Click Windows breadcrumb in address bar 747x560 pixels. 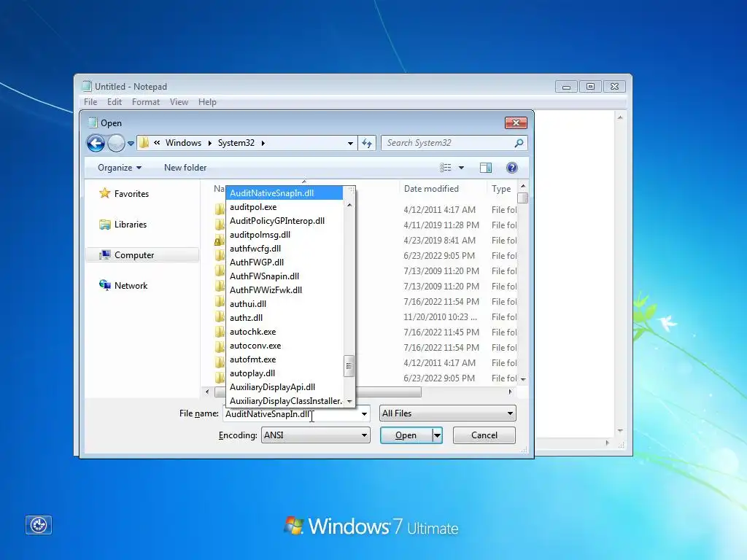tap(183, 143)
